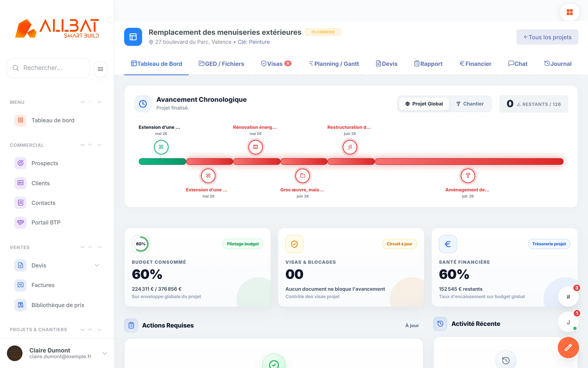
Task: Open Tableau de bord in the sidebar
Action: click(x=53, y=120)
